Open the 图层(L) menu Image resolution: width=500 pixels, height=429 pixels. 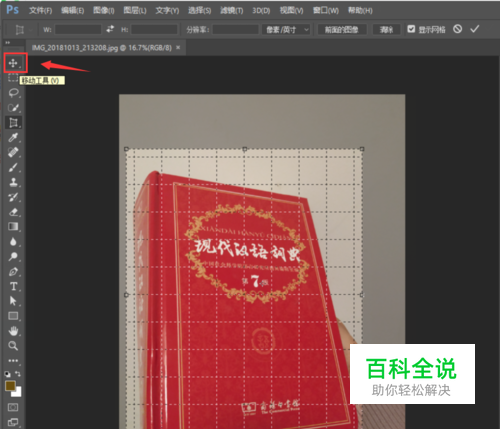(x=135, y=11)
